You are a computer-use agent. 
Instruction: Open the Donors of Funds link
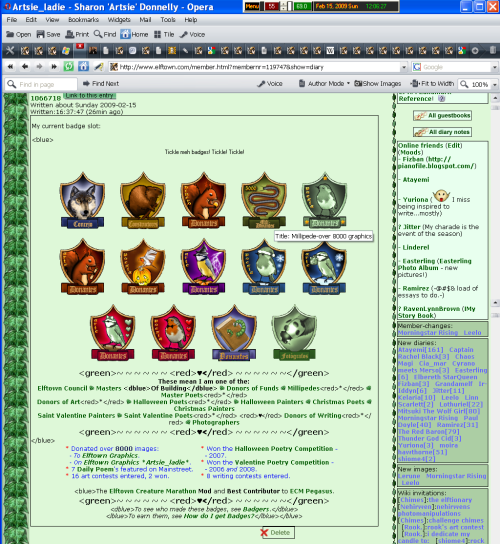click(x=252, y=388)
